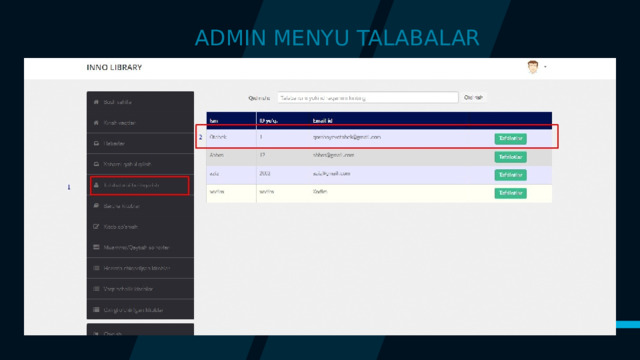Click the Tafsilotlar button in the ID 17 row
Image resolution: width=640 pixels, height=360 pixels.
point(511,157)
